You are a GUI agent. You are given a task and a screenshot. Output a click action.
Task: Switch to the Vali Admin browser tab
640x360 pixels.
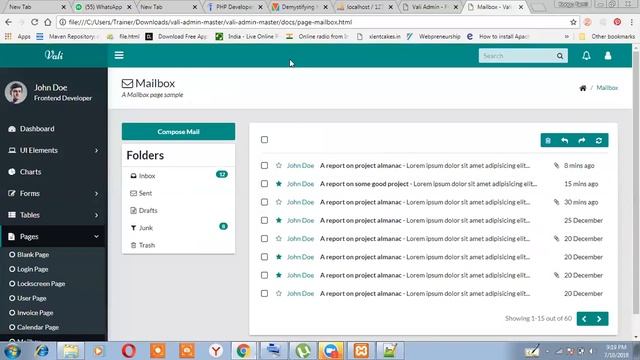(x=429, y=7)
